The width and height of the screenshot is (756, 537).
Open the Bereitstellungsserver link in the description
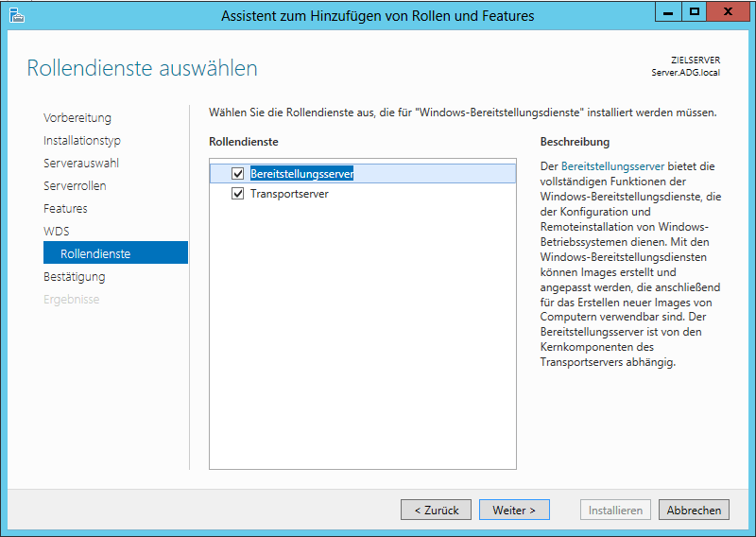[612, 166]
